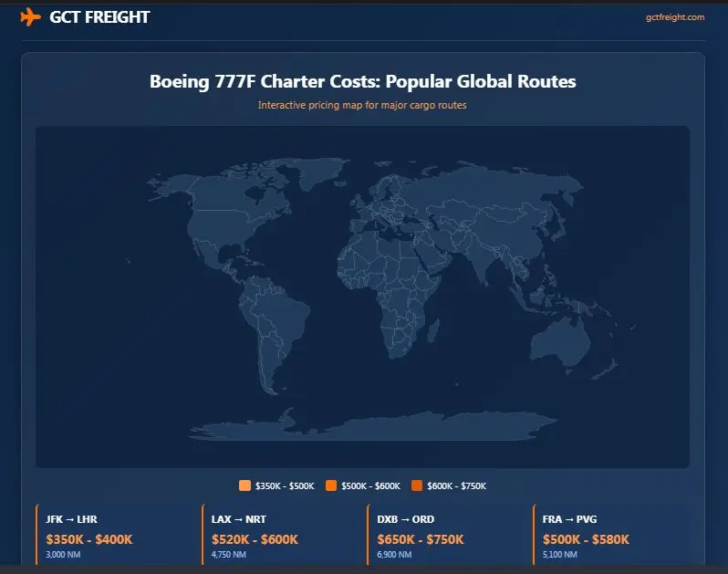
Task: Click the $650K - $750K price
Action: pyautogui.click(x=421, y=539)
